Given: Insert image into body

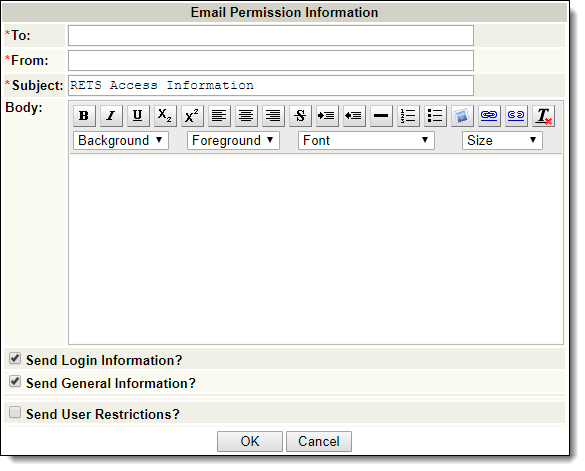Looking at the screenshot, I should click(x=462, y=116).
